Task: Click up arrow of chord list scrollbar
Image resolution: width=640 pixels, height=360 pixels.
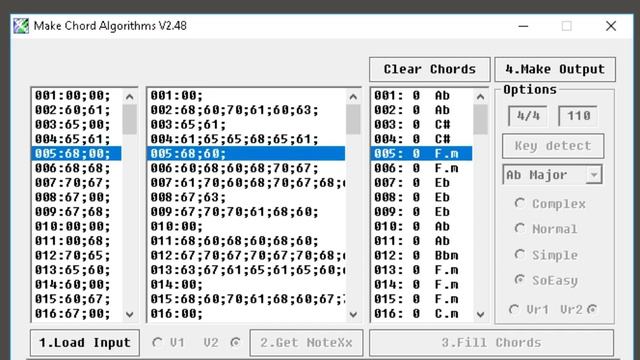Action: point(480,97)
